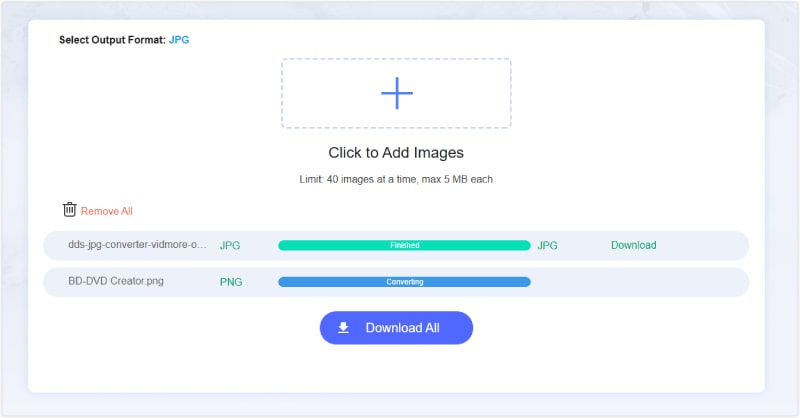Click the green Finished progress bar
This screenshot has width=800, height=418.
(404, 245)
